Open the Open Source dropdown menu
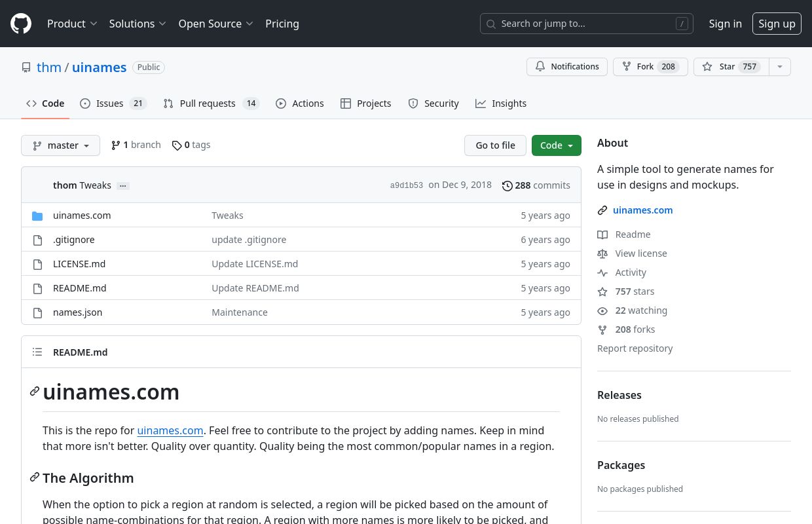Image resolution: width=812 pixels, height=524 pixels. point(215,24)
